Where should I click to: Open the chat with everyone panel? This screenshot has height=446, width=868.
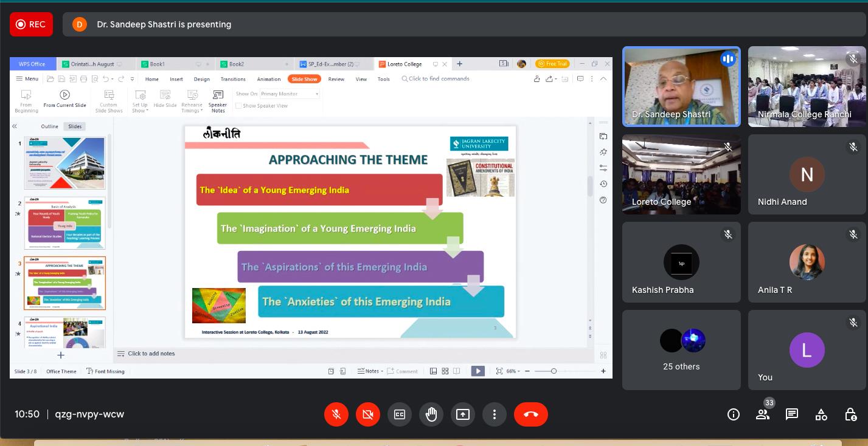791,414
